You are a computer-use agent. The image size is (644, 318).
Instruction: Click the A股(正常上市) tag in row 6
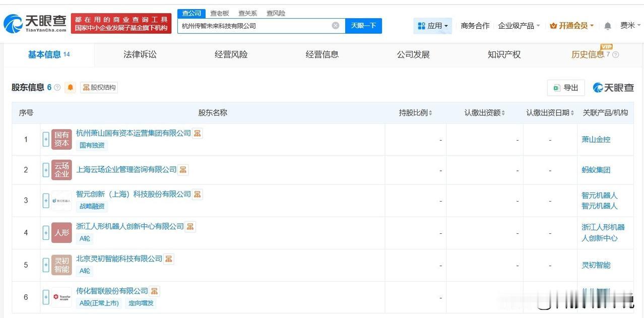pyautogui.click(x=99, y=303)
